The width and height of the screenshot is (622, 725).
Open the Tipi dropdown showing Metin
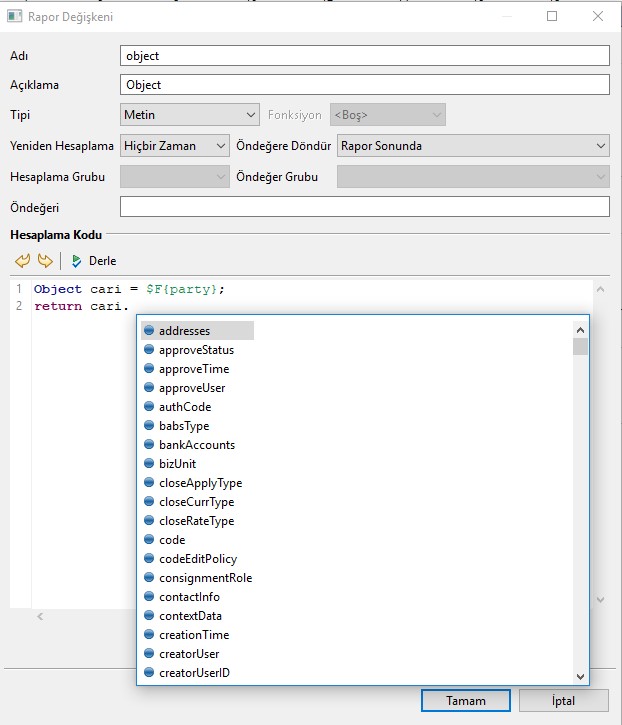(x=189, y=115)
